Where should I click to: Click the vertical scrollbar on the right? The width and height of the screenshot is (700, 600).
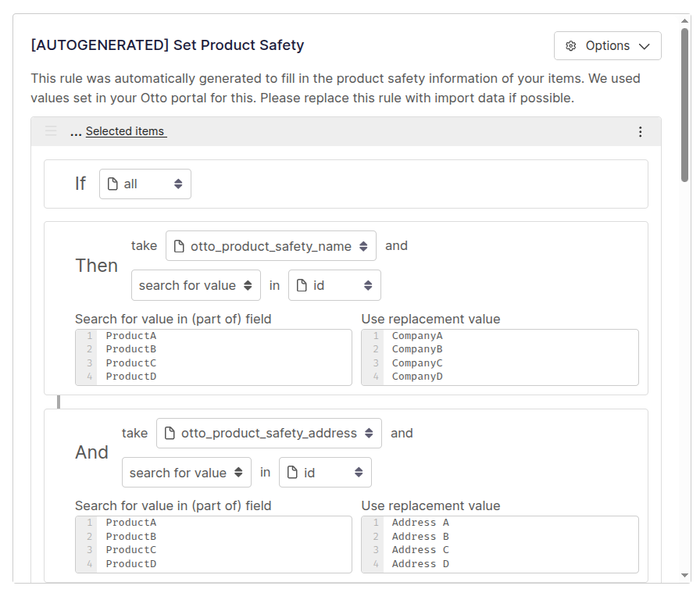click(x=685, y=105)
